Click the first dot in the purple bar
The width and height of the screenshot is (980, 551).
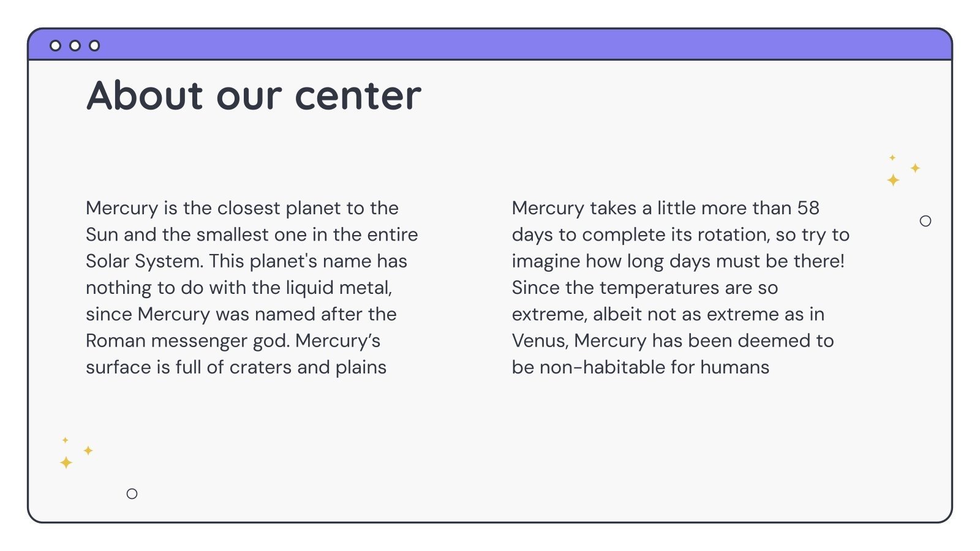click(55, 45)
